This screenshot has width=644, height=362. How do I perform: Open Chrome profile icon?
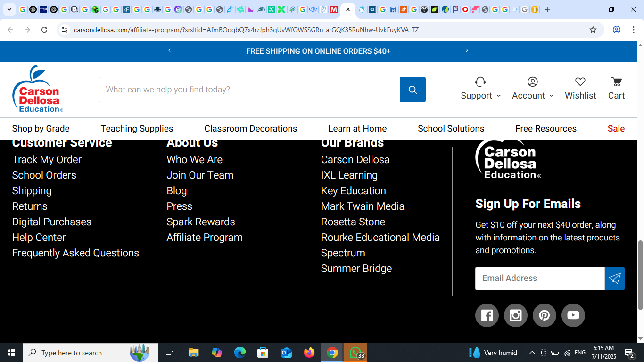pos(617,30)
